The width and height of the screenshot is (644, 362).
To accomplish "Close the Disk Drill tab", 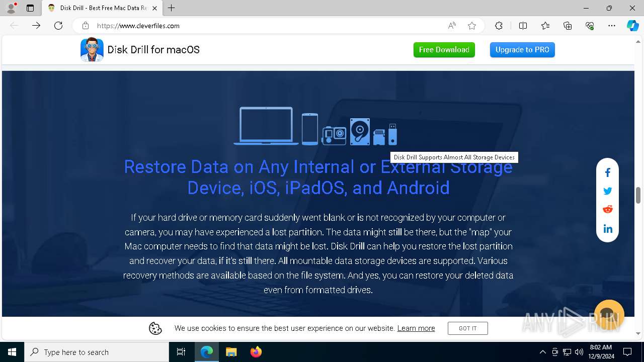I will pos(155,8).
